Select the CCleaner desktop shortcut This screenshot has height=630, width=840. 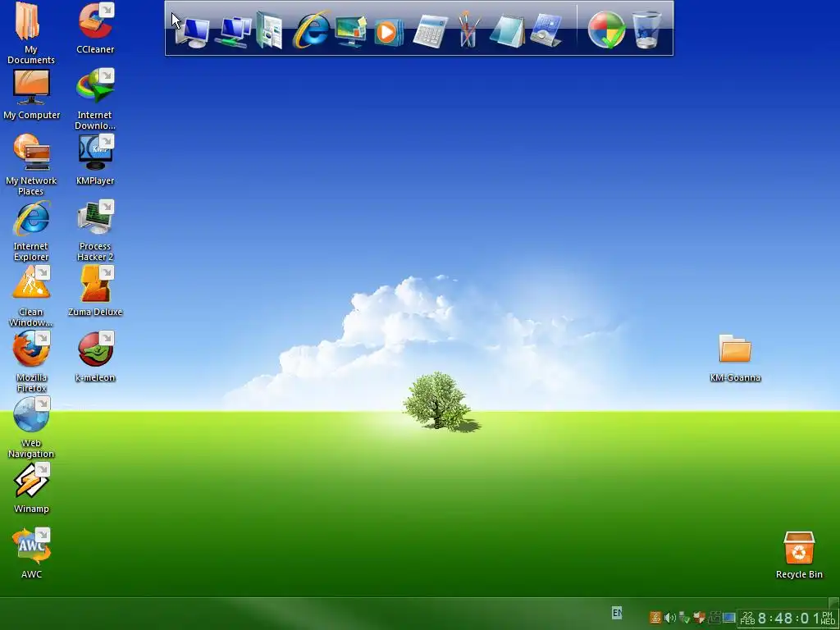(95, 28)
